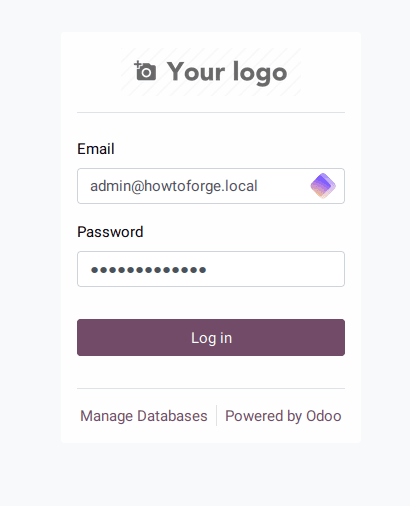The width and height of the screenshot is (410, 506).
Task: Focus the Email input field
Action: pyautogui.click(x=211, y=186)
